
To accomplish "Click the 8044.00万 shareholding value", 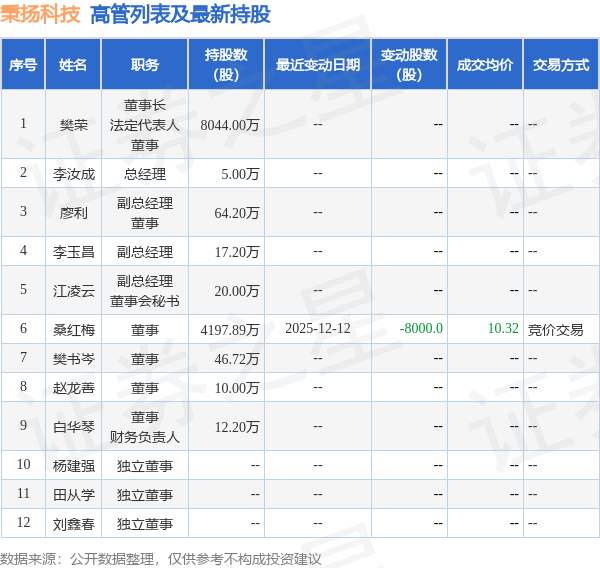I will point(230,124).
